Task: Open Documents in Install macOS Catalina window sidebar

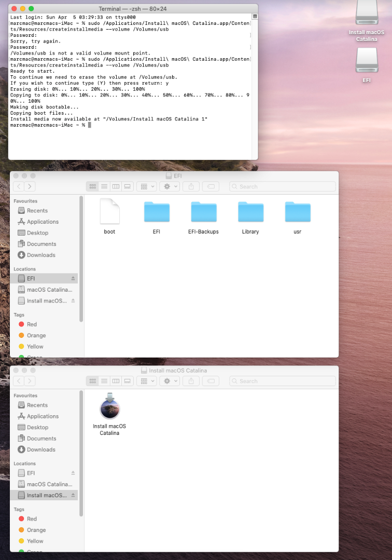Action: pyautogui.click(x=44, y=439)
